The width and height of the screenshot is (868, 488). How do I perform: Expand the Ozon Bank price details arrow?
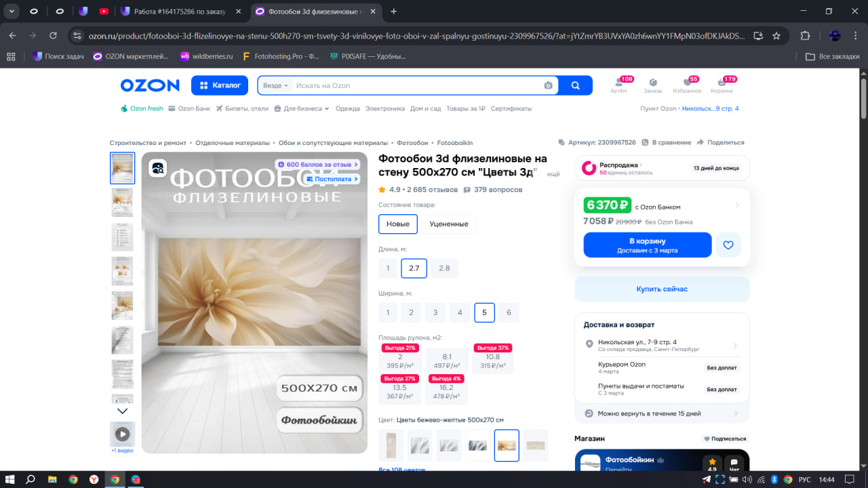pos(738,205)
